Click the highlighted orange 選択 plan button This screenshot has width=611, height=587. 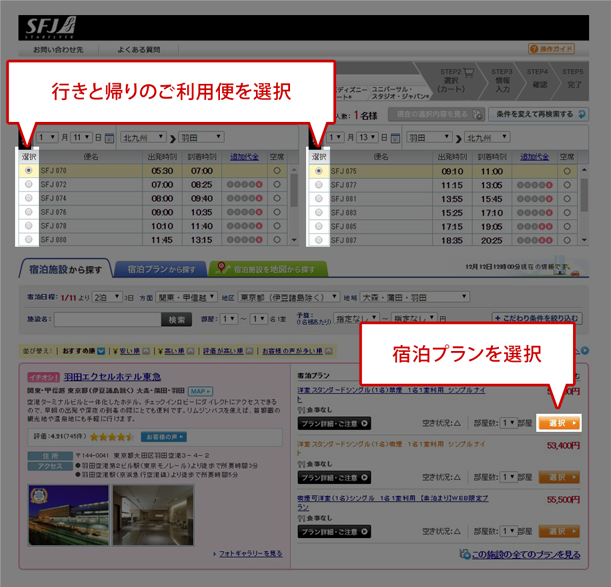(559, 423)
